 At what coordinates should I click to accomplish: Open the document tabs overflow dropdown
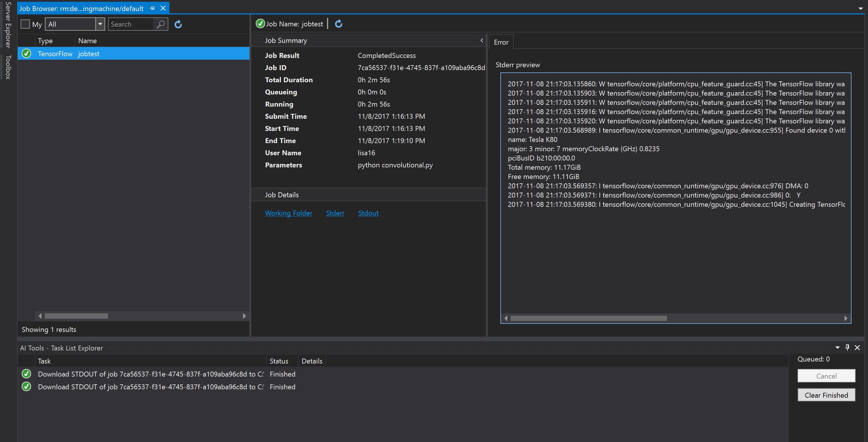coord(860,8)
